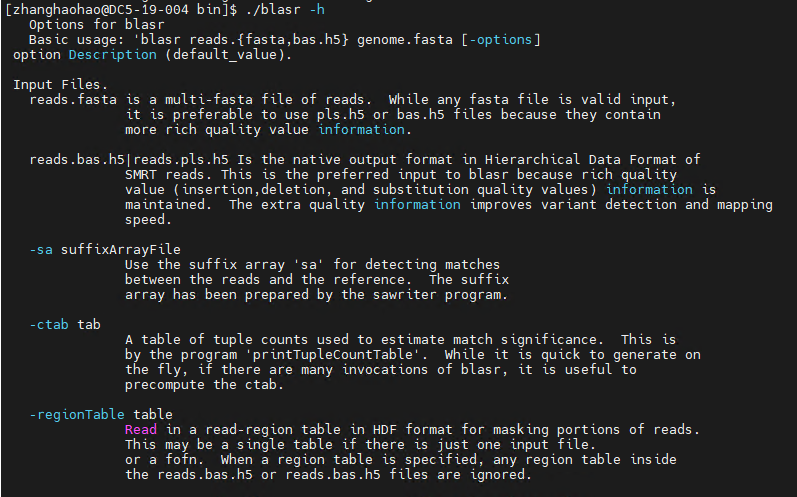Click the '-ctab' option flag

coord(49,324)
